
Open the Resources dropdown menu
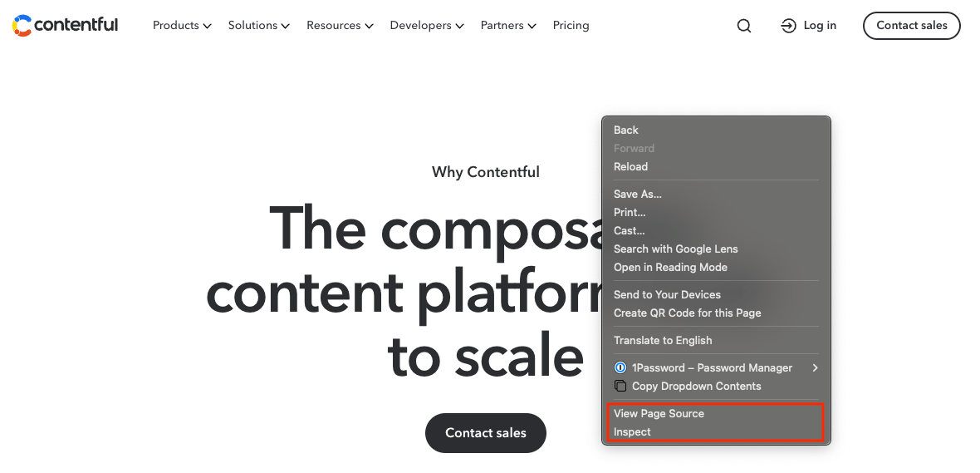[x=340, y=26]
